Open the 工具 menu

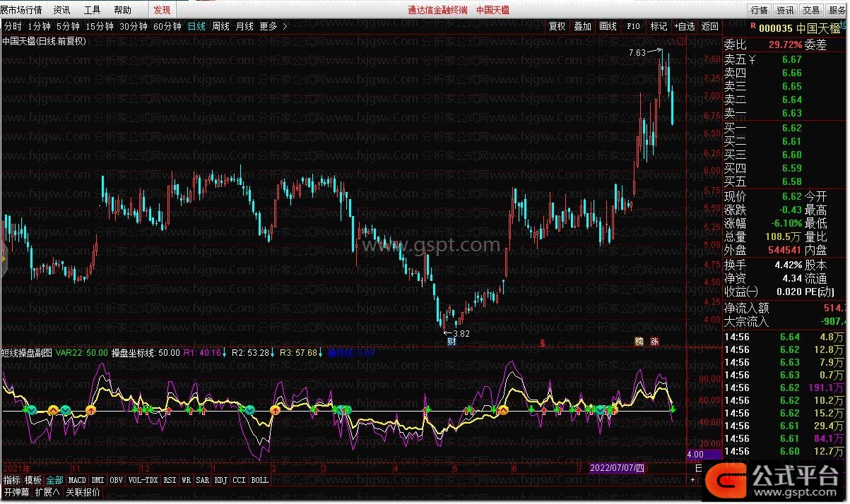pos(92,10)
